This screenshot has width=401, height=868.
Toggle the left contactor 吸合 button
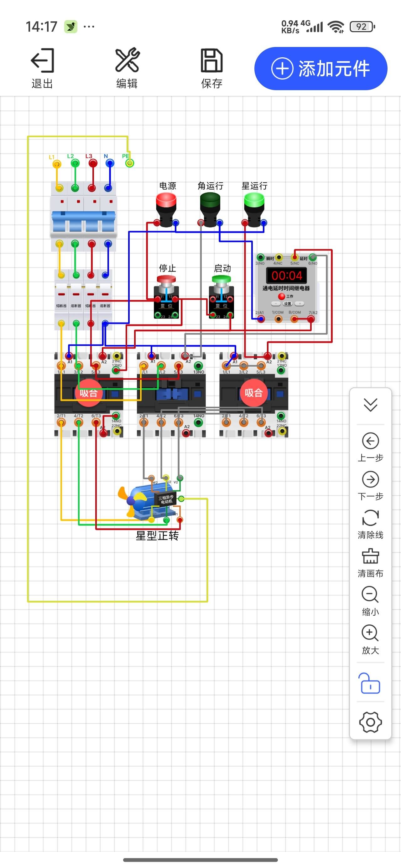point(88,393)
